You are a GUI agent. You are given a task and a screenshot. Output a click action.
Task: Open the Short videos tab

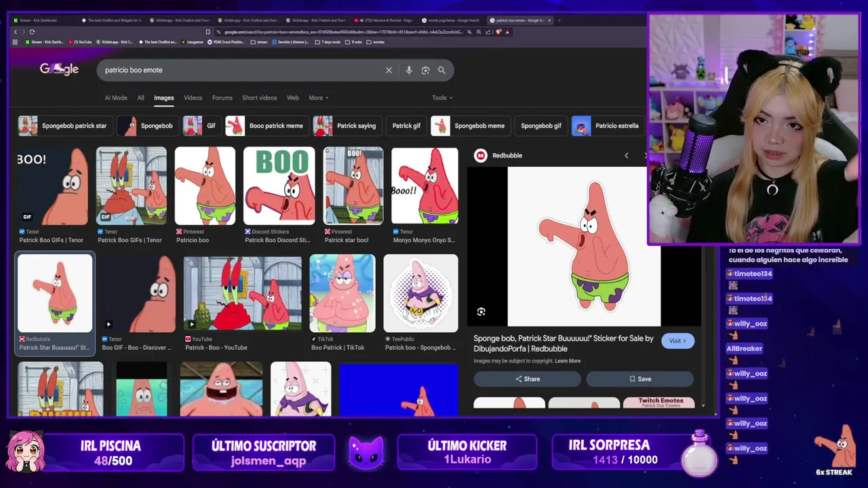coord(260,98)
